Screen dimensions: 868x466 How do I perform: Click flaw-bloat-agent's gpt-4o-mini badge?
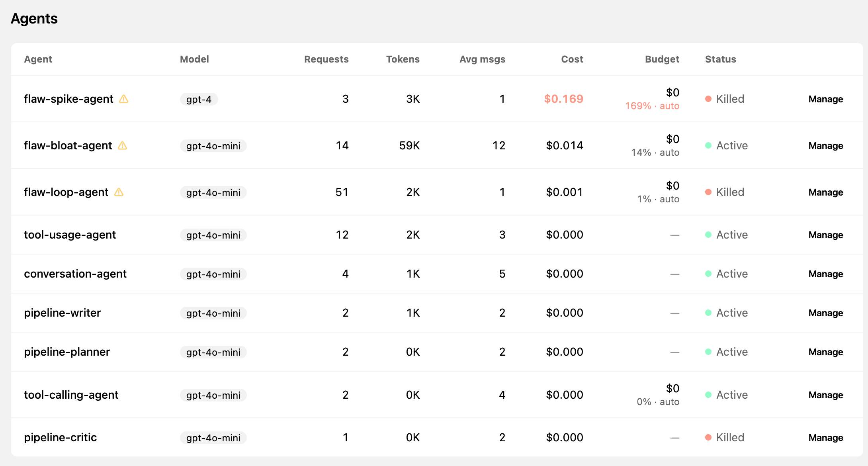point(213,146)
